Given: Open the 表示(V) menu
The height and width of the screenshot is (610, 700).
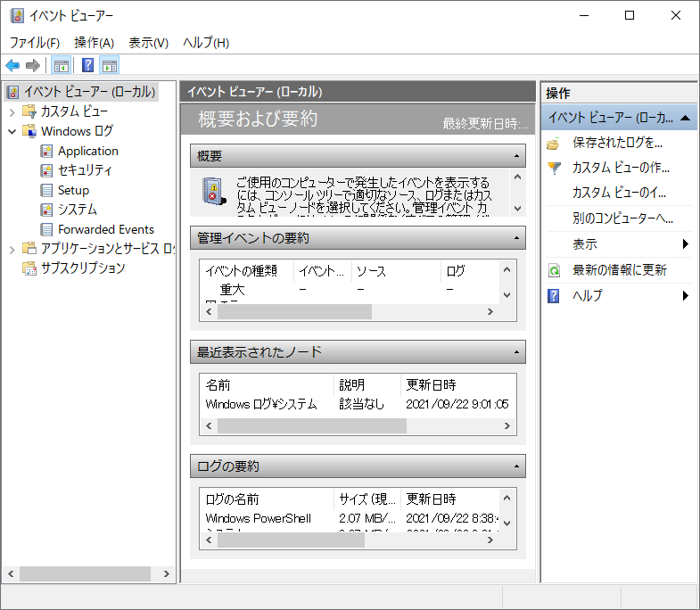Looking at the screenshot, I should [149, 43].
